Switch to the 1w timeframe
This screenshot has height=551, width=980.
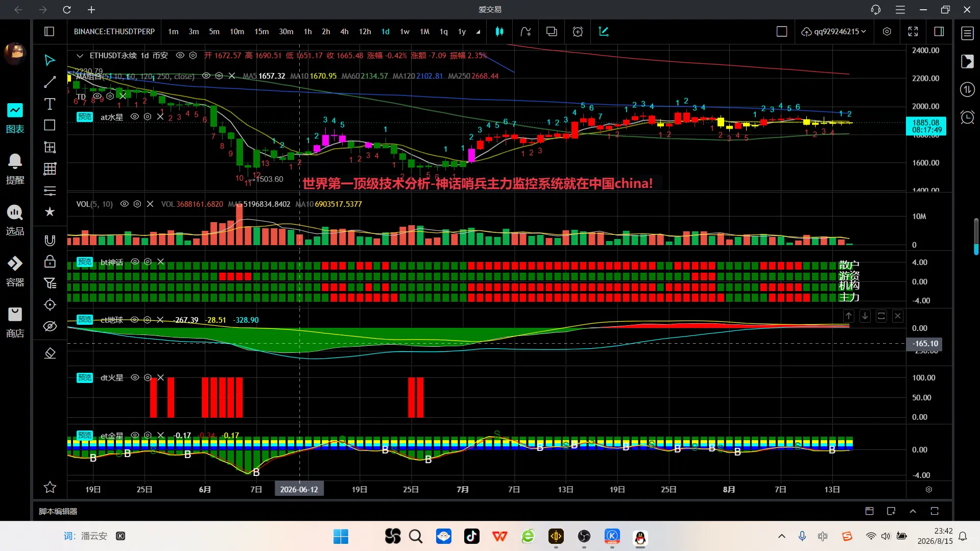pos(404,32)
